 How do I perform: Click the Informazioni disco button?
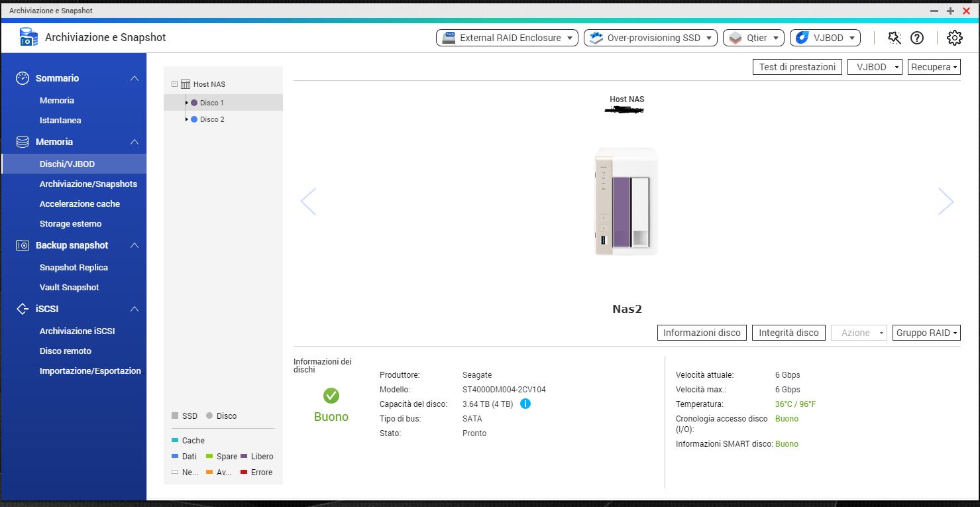[702, 333]
